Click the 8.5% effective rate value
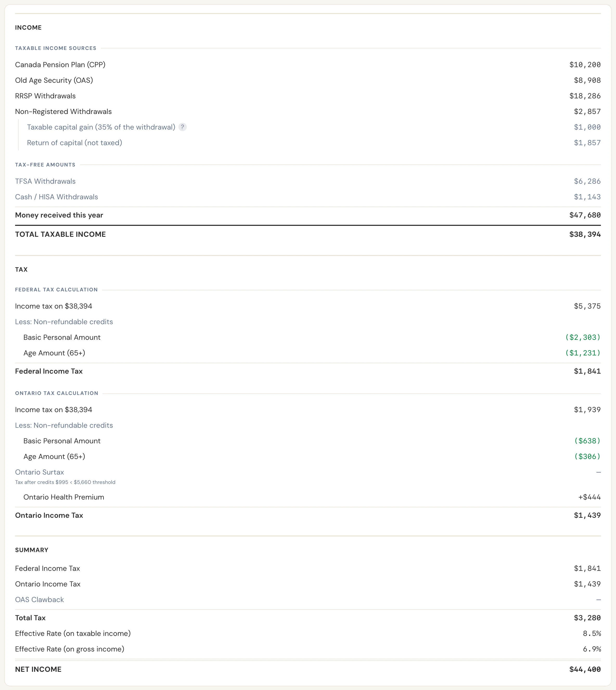 pyautogui.click(x=592, y=634)
